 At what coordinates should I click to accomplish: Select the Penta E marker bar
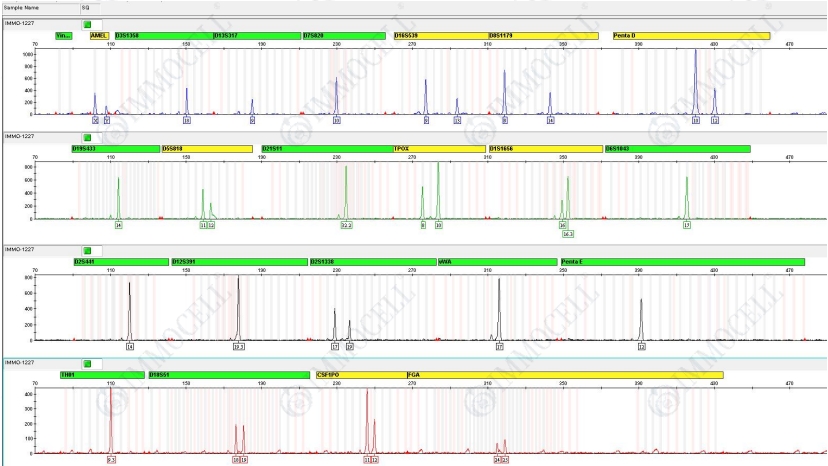pos(682,262)
